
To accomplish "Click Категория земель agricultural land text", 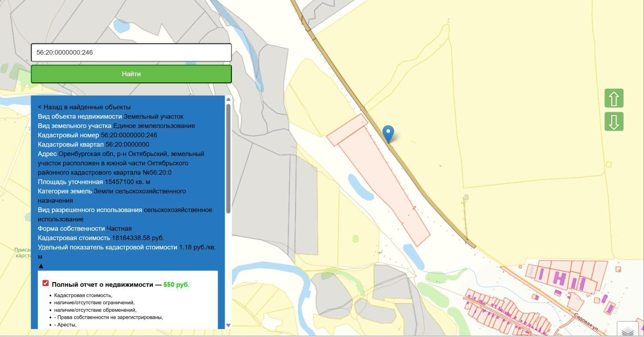I will pos(112,196).
